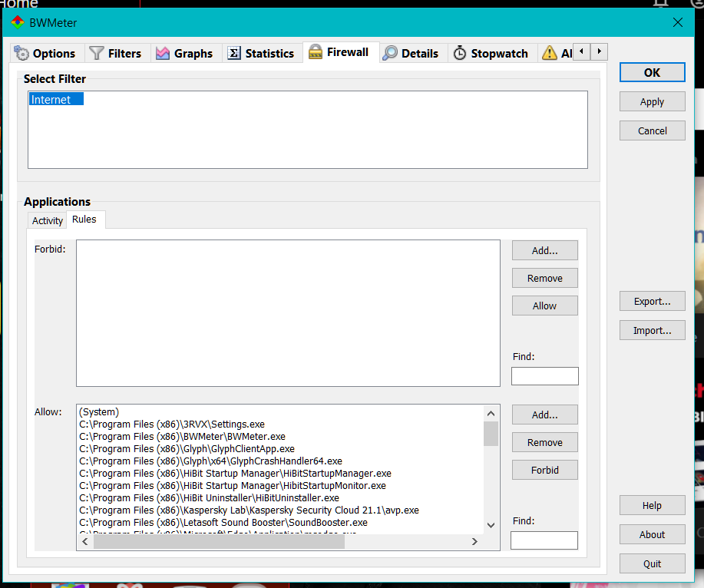
Task: Click the Apply button
Action: click(652, 101)
